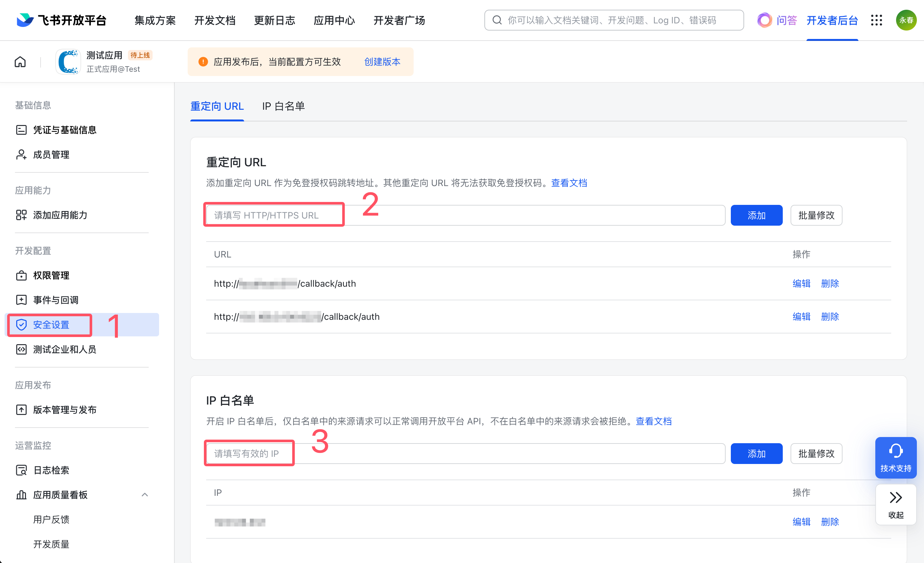Image resolution: width=924 pixels, height=563 pixels.
Task: Select the 重定向 URL tab
Action: pyautogui.click(x=217, y=106)
